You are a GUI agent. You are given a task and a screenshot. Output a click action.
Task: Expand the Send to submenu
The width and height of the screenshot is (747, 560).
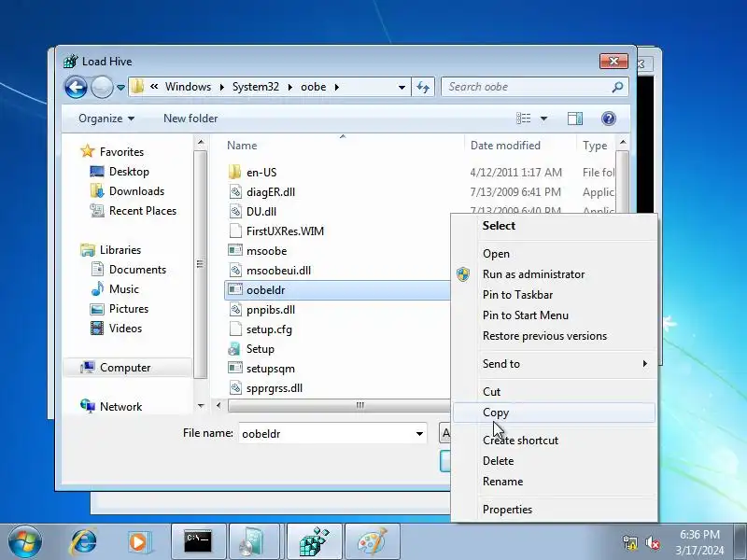555,364
